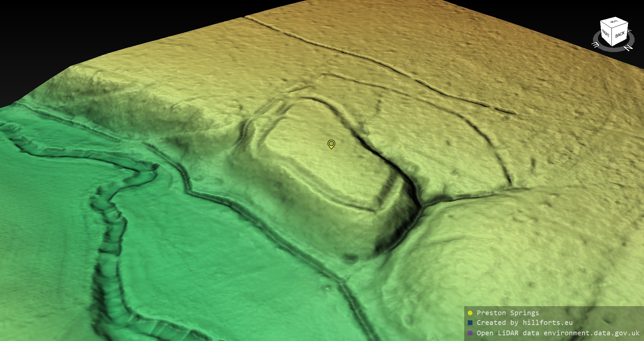Click the E compass letter
Viewport: 644px width, 341px height.
click(x=595, y=45)
